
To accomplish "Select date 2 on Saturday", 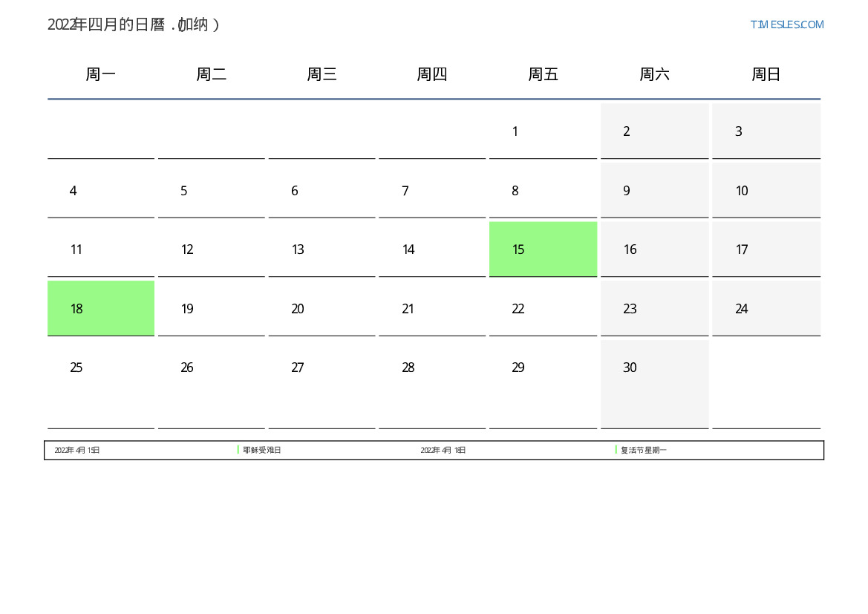I will tap(654, 131).
